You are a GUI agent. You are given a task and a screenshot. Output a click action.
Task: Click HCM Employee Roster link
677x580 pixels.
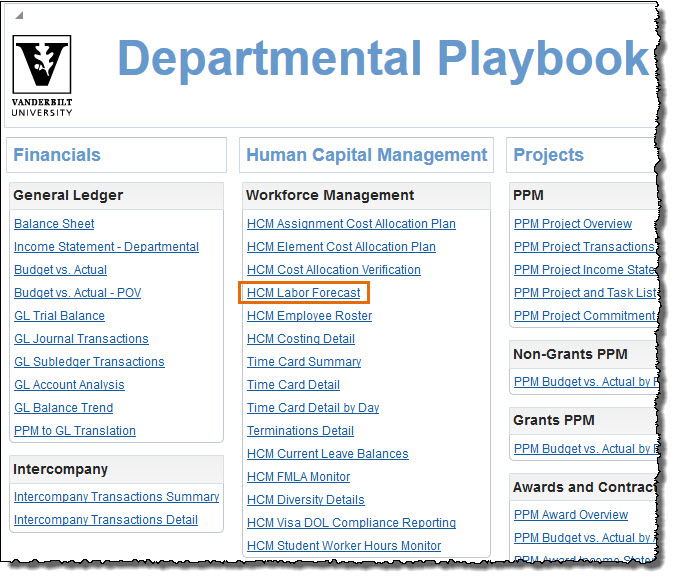[x=309, y=316]
